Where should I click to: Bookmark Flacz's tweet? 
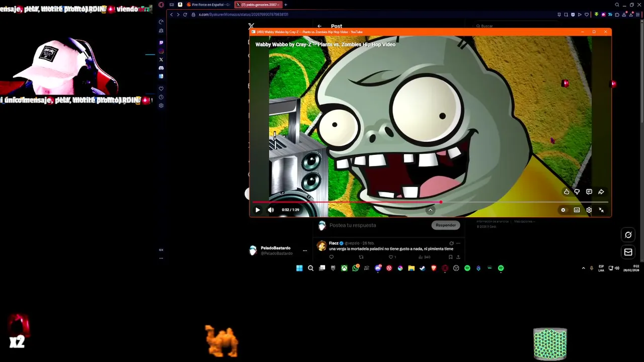(x=450, y=257)
